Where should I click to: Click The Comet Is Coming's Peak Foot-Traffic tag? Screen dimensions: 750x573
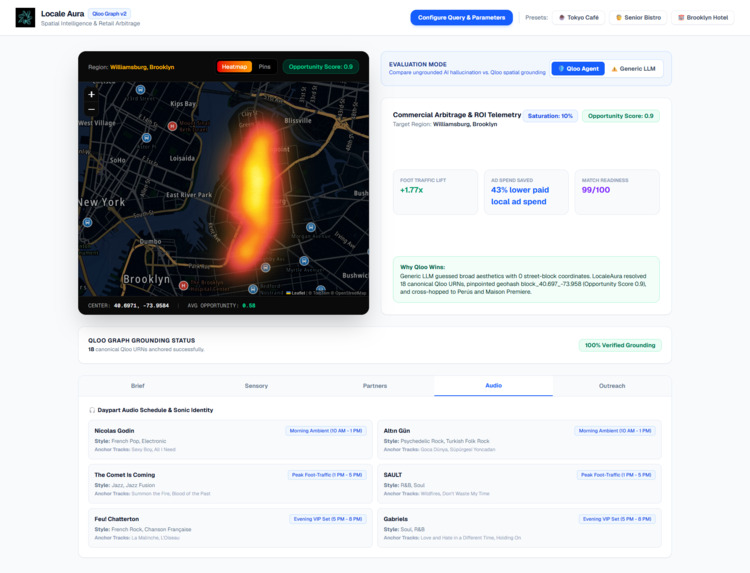coord(327,475)
